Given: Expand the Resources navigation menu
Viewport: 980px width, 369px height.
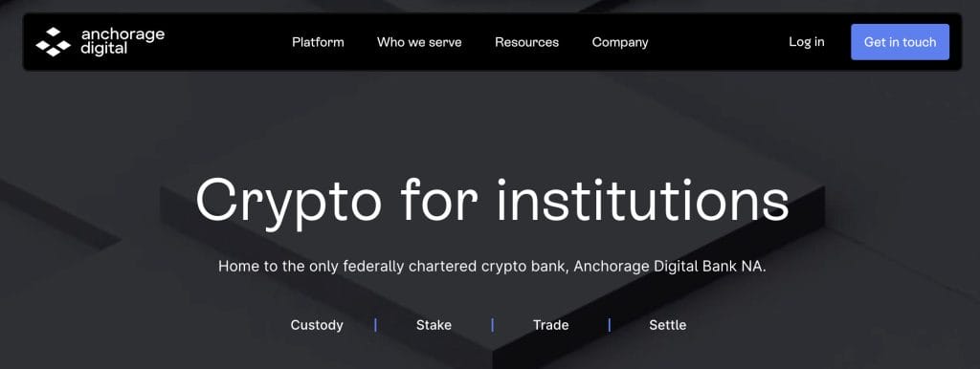Looking at the screenshot, I should 527,42.
